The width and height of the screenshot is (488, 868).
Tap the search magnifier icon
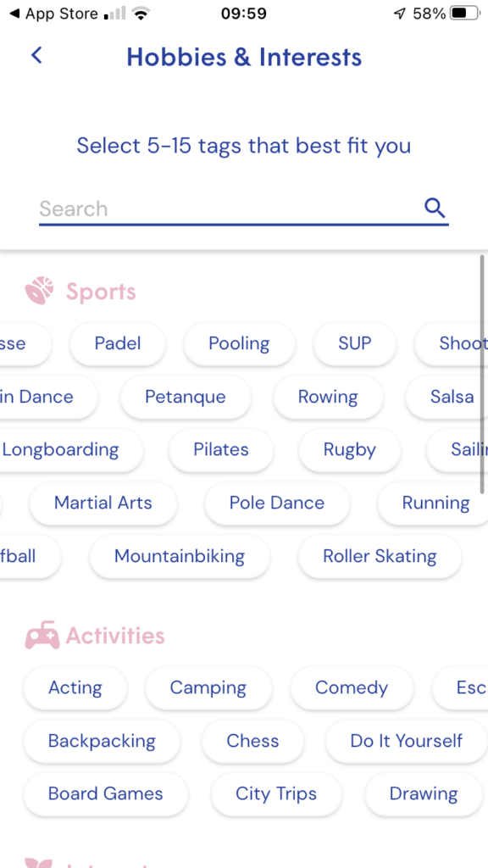coord(435,209)
